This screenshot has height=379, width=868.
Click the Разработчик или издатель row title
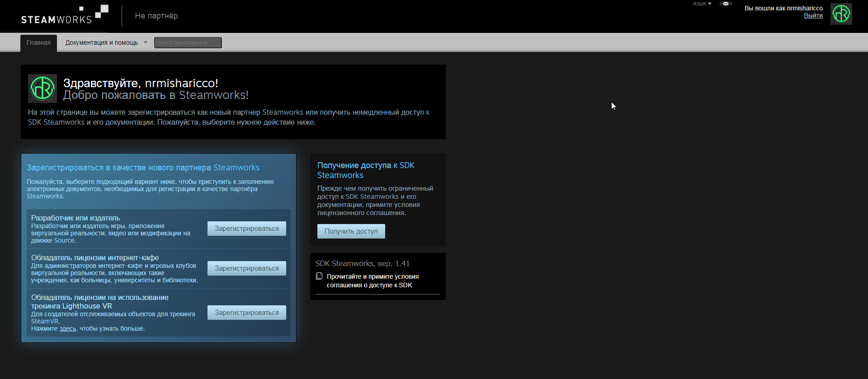point(75,218)
